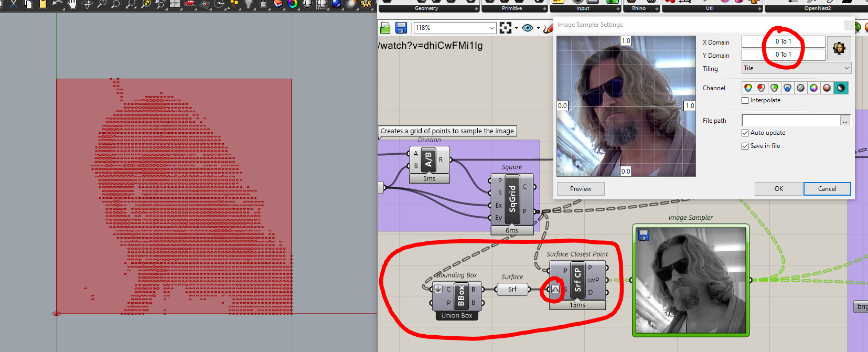Click the four viewports layout icon
This screenshot has width=868, height=352.
click(175, 3)
